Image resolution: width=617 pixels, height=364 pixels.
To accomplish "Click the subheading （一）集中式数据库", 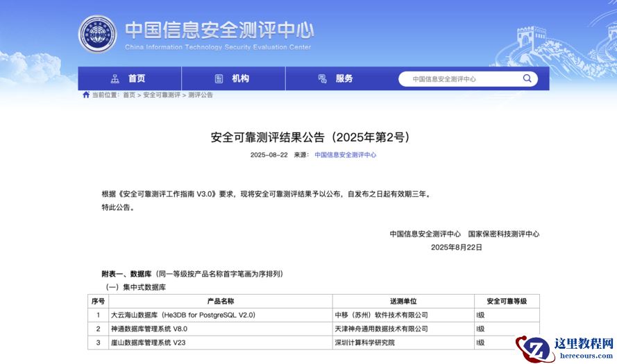I will 134,287.
